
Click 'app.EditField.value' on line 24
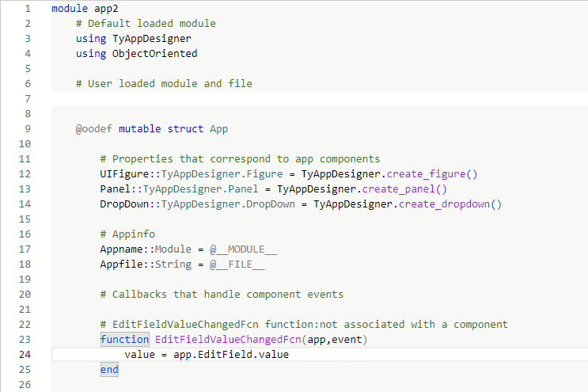pos(231,354)
